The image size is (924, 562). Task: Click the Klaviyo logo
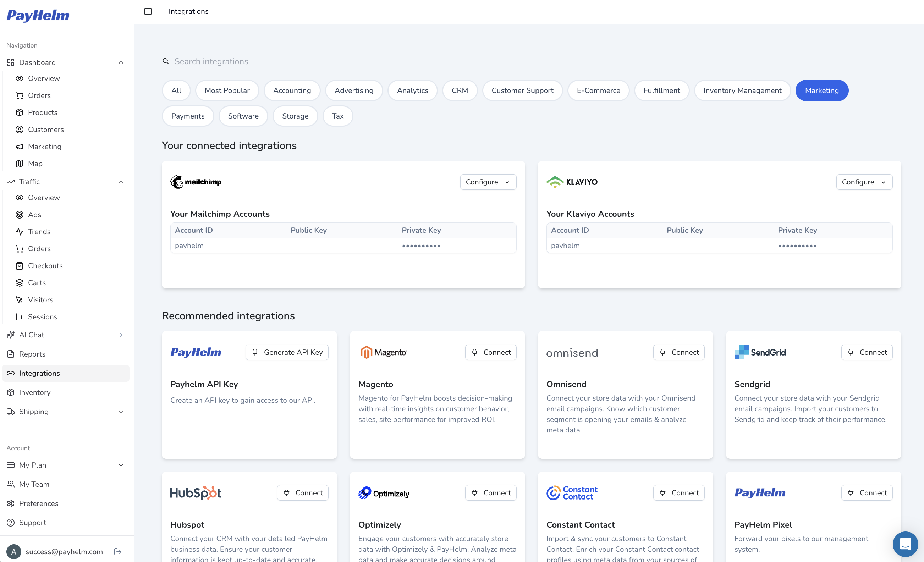tap(572, 182)
